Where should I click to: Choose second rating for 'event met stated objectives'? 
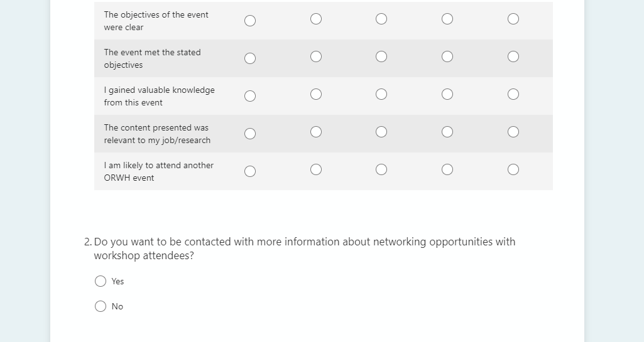click(316, 56)
